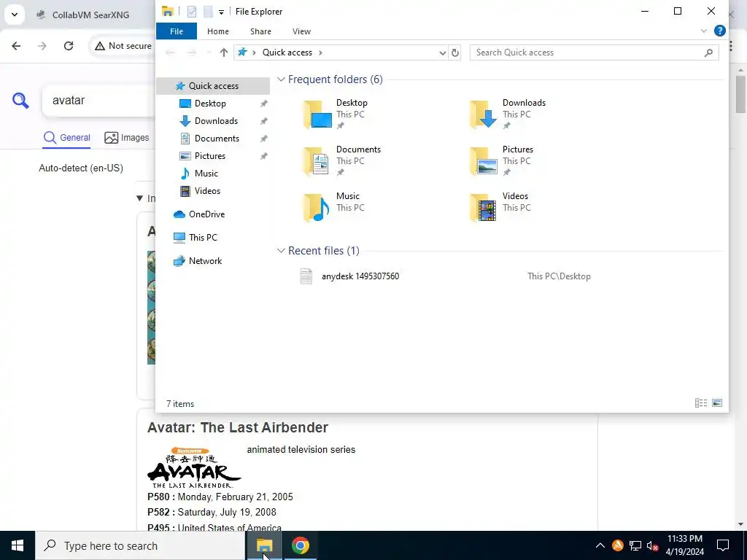Screen dimensions: 747x560
Task: Select Pictures in the navigation pane
Action: tap(209, 156)
